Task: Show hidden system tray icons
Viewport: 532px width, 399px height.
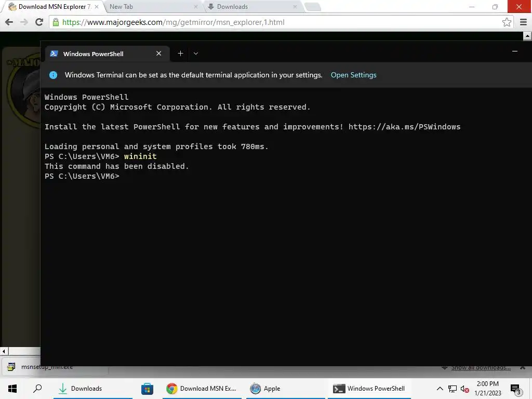Action: (440, 389)
